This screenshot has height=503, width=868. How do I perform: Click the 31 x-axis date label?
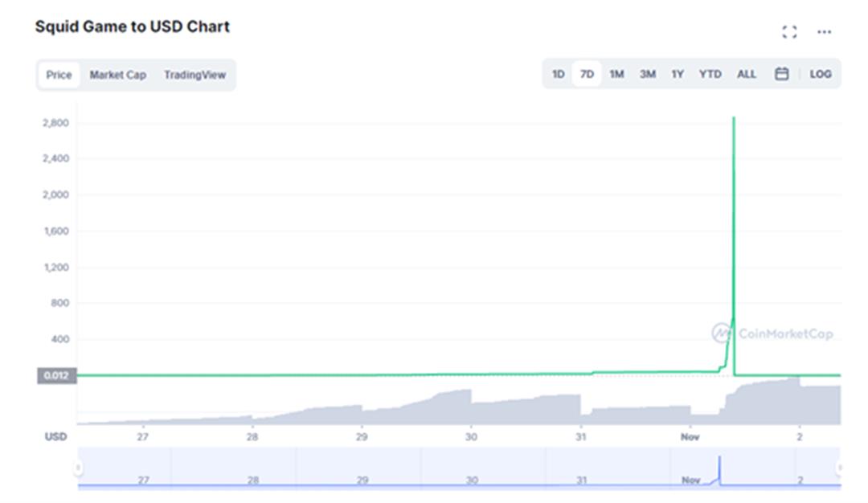pos(580,437)
